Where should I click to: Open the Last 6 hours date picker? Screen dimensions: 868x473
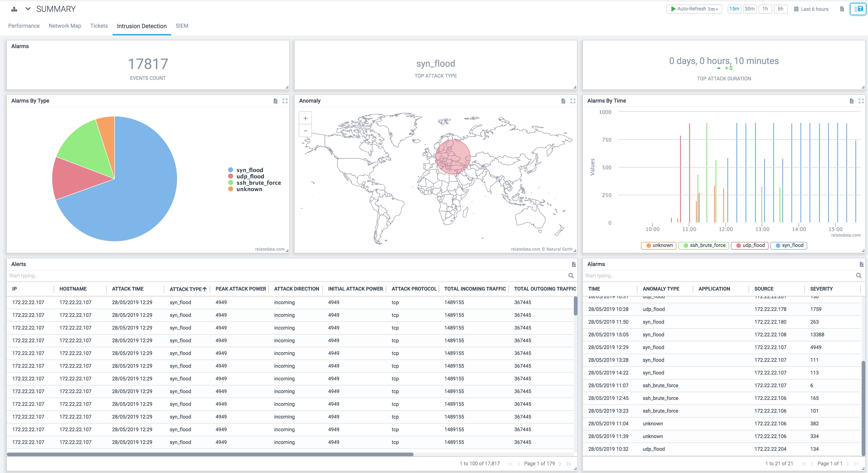tap(811, 9)
